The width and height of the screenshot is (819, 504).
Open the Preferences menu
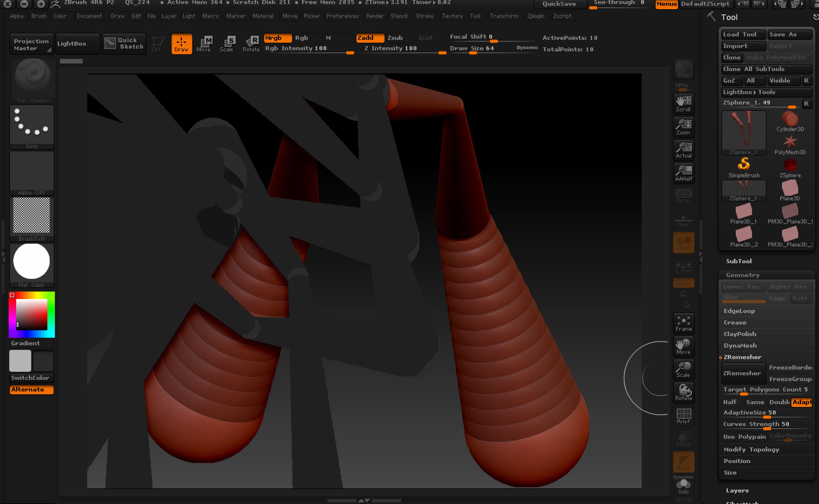pos(343,16)
